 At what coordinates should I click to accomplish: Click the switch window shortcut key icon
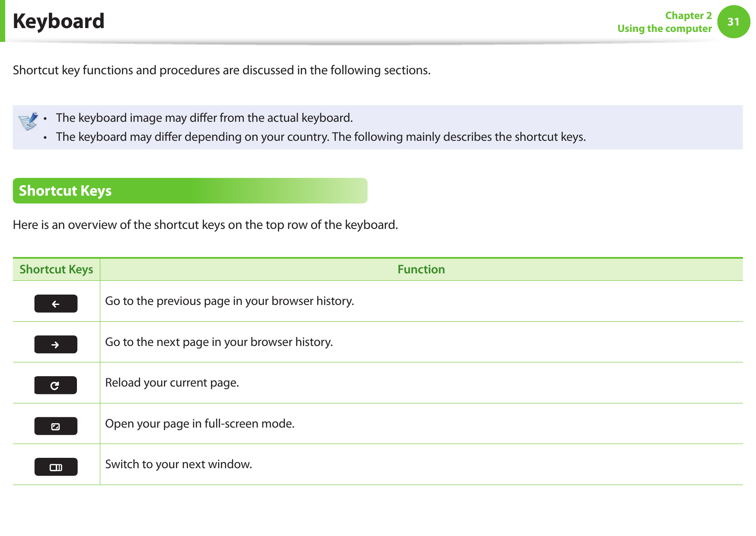click(x=56, y=467)
